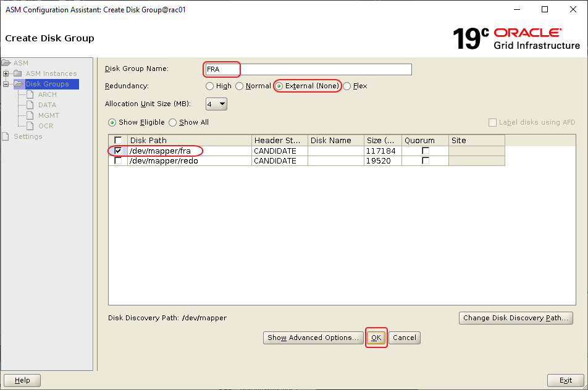Choose Show Eligible disks option
588x390 pixels.
[x=112, y=123]
